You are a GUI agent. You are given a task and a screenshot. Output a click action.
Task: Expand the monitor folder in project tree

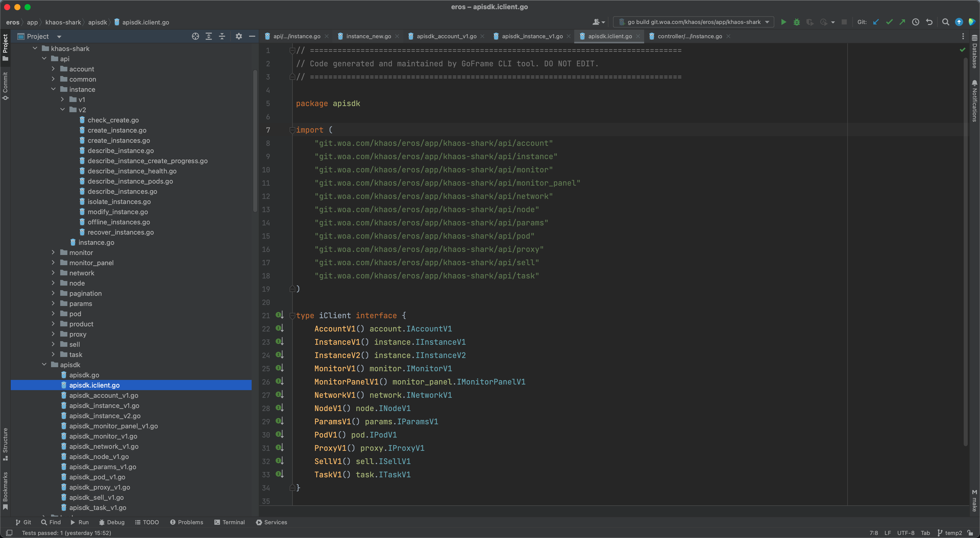[x=53, y=252]
